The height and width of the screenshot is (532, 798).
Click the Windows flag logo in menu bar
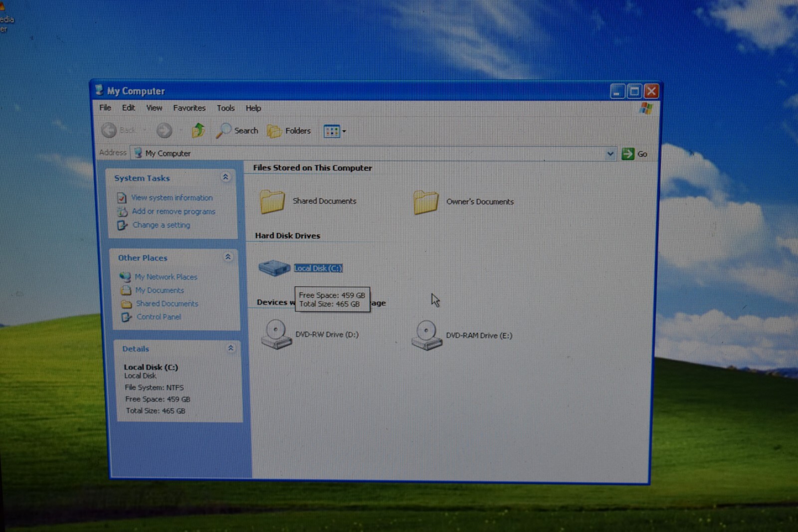tap(646, 108)
